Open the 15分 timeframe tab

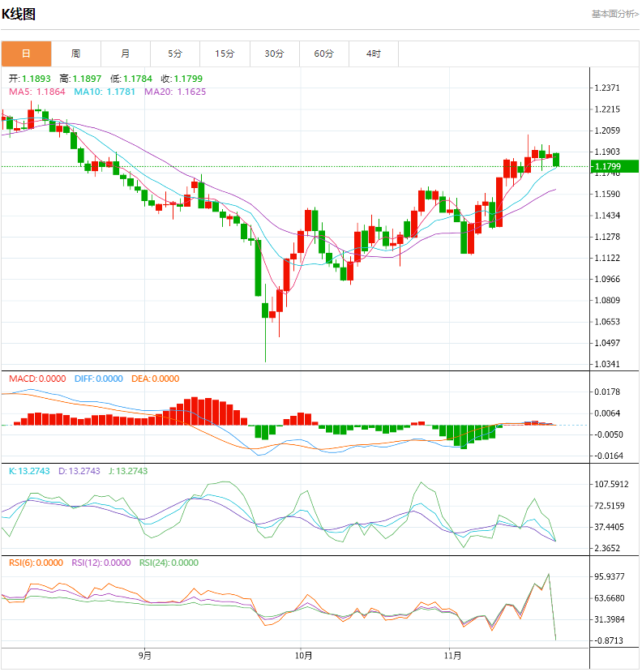tap(225, 54)
